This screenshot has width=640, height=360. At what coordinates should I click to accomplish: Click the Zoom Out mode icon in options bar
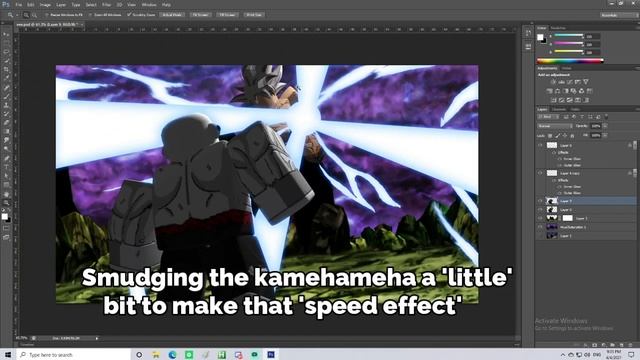pos(35,15)
